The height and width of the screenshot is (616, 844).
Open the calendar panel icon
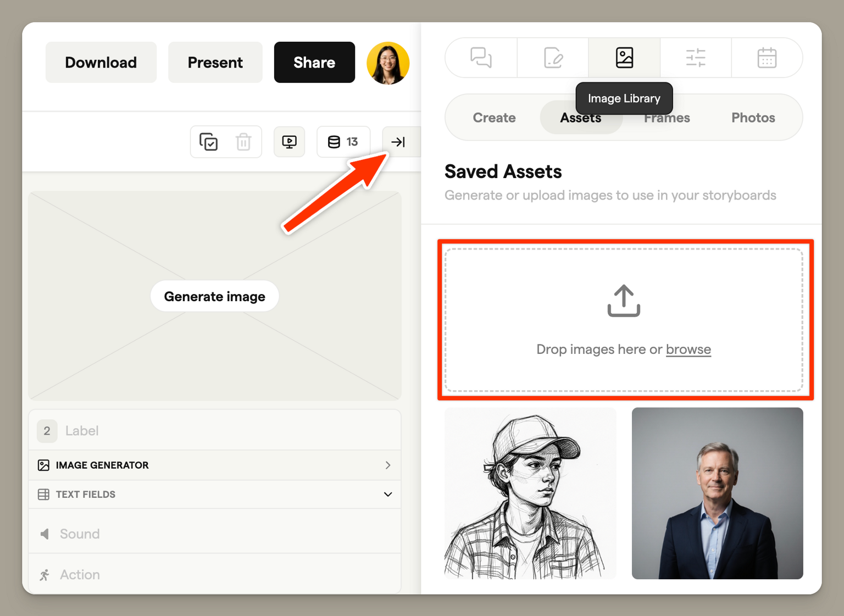(767, 58)
